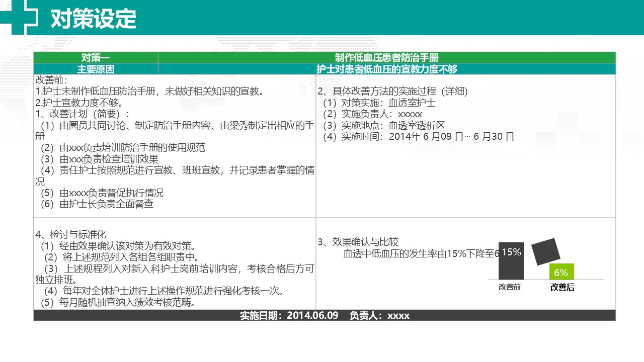Select the tilted dark gray square shape

[x=546, y=252]
